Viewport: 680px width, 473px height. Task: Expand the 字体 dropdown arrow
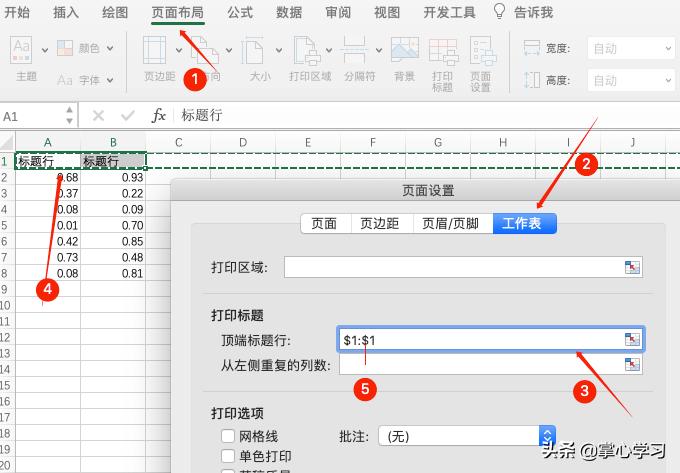point(110,80)
